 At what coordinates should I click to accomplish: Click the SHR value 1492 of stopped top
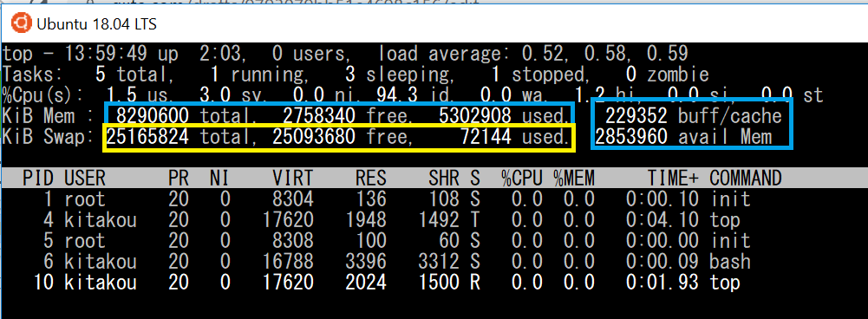pos(439,220)
